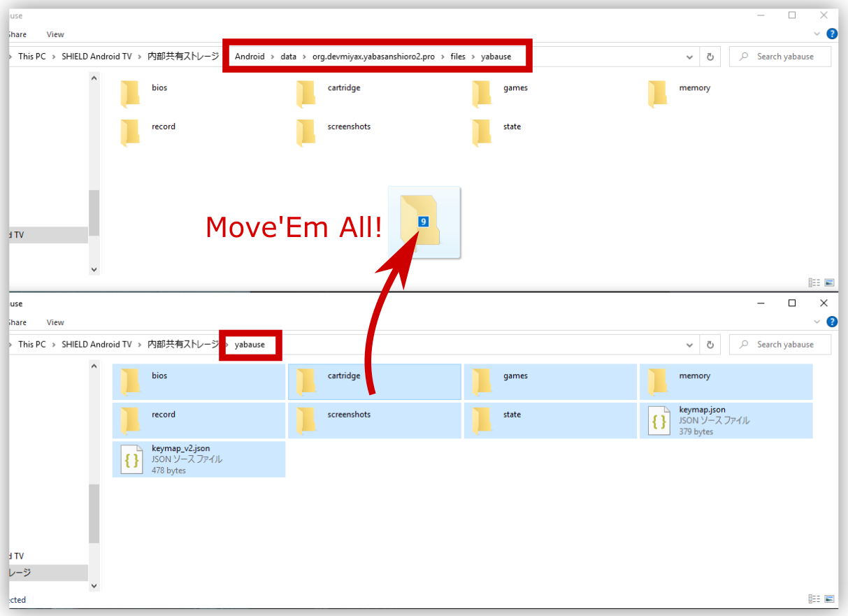Viewport: 848px width, 616px height.
Task: Open the View tab in top window
Action: 55,34
